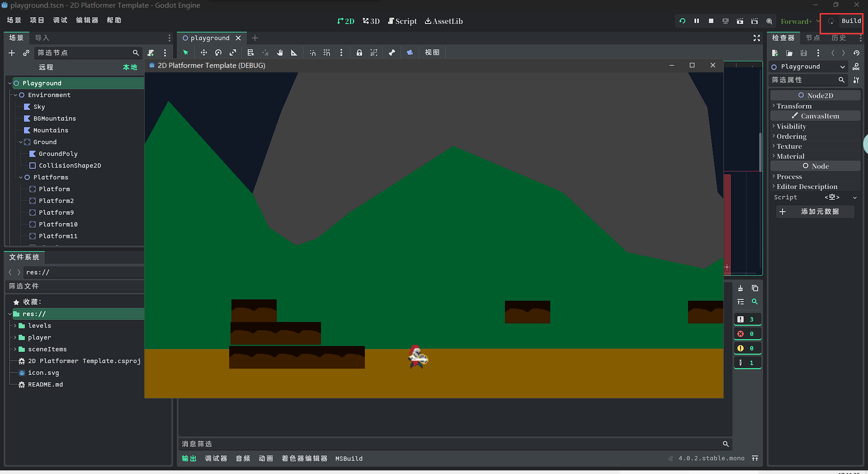The image size is (868, 474).
Task: Collapse the Environment node in the scene tree
Action: tap(15, 95)
